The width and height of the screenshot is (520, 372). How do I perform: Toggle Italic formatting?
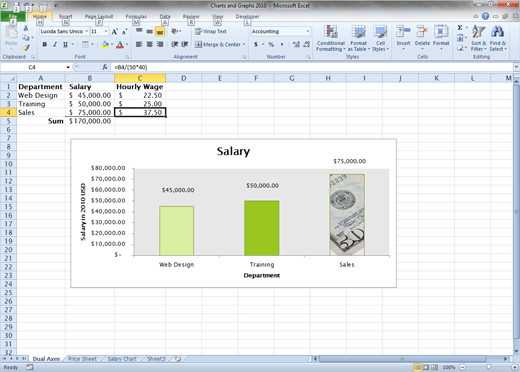point(55,44)
